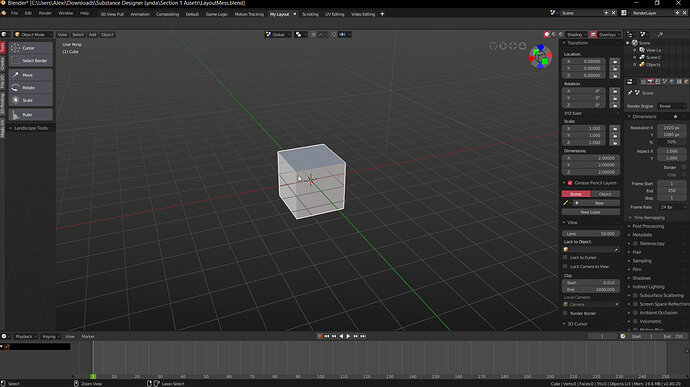690x387 pixels.
Task: Lock the Location X value
Action: [615, 61]
